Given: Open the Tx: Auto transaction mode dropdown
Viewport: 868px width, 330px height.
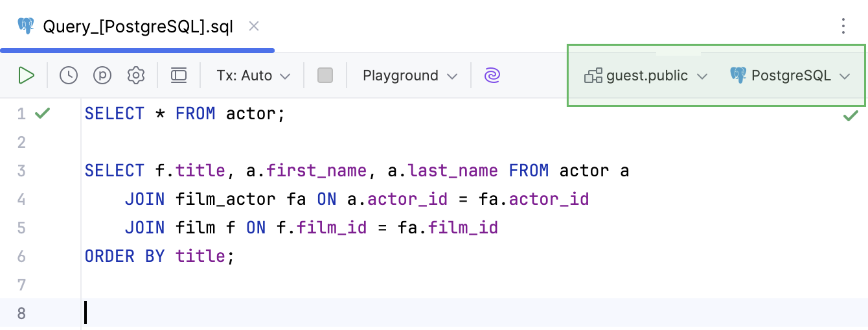Looking at the screenshot, I should (253, 76).
